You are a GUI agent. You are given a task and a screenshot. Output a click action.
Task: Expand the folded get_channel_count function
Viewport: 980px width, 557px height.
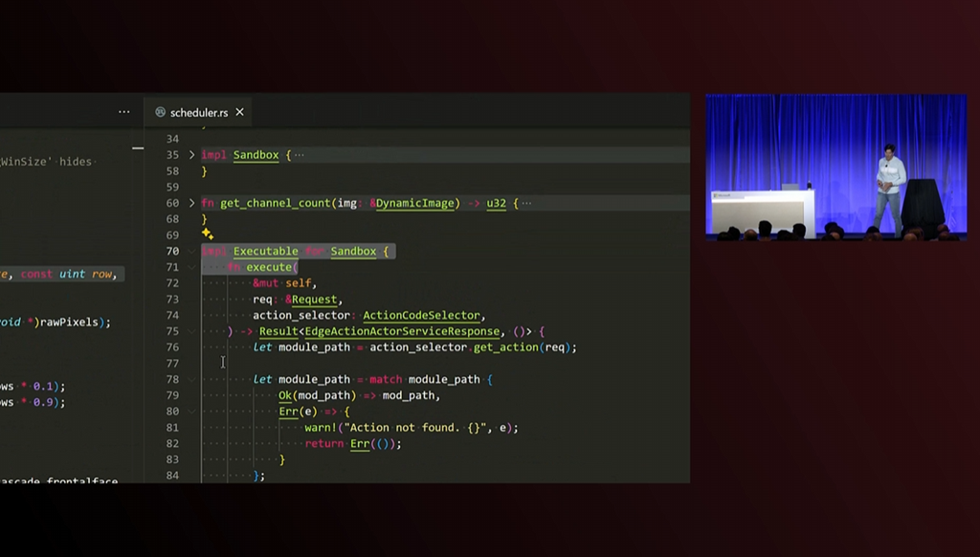191,203
